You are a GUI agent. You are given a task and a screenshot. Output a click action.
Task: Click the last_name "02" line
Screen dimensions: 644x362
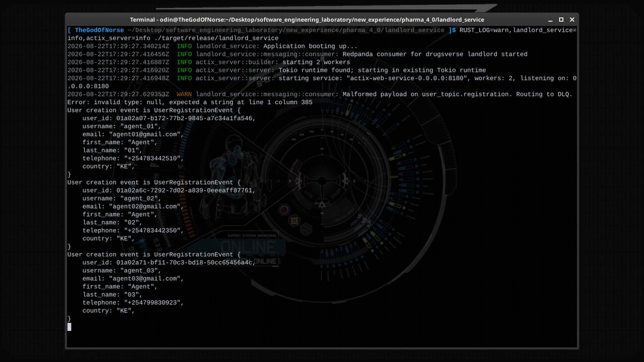pyautogui.click(x=114, y=223)
